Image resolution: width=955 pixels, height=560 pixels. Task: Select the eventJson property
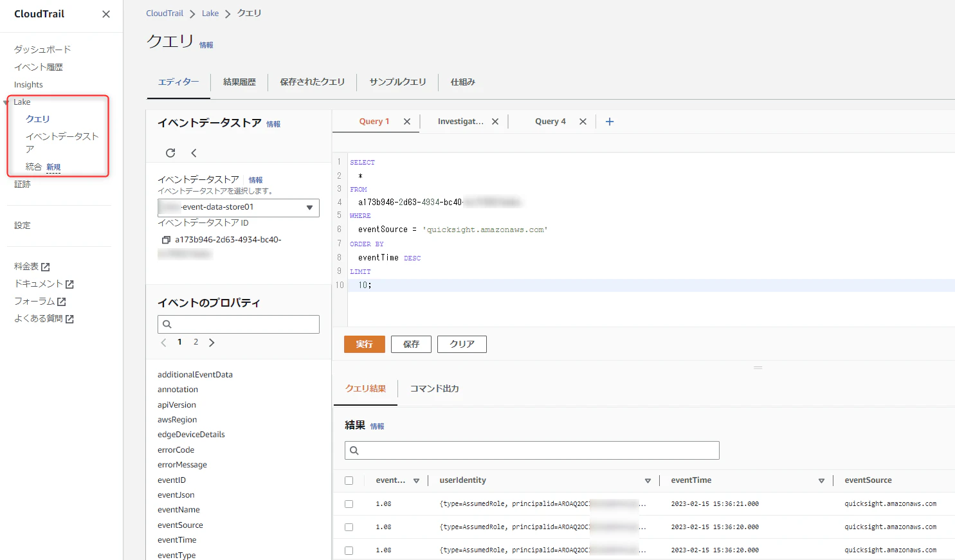point(176,495)
